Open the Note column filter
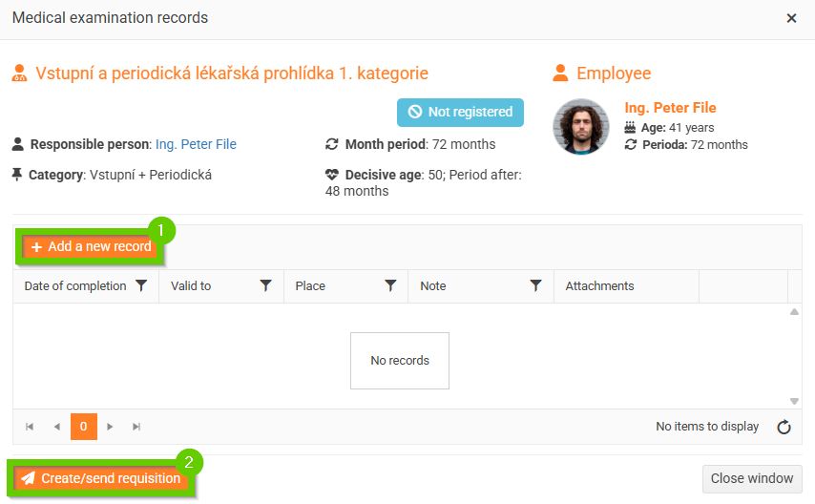Image resolution: width=815 pixels, height=504 pixels. [536, 285]
